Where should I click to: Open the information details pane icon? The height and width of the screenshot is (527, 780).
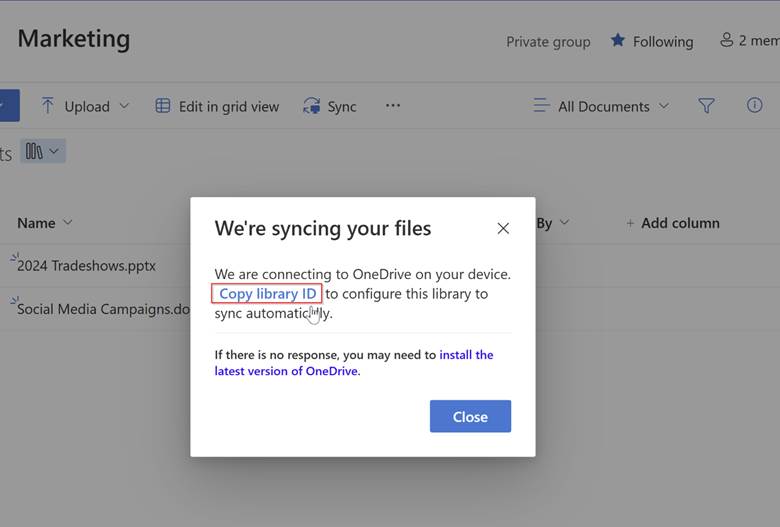click(x=754, y=105)
